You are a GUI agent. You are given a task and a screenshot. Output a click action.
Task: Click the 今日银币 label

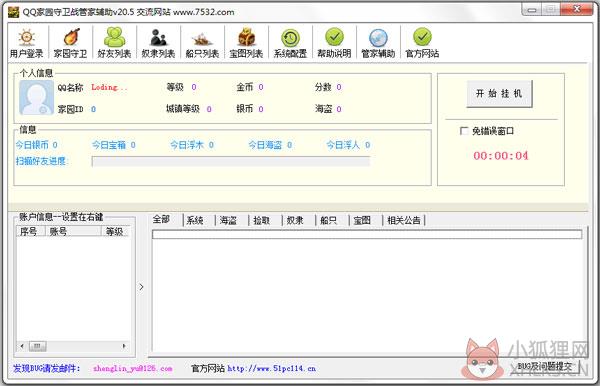[x=32, y=145]
